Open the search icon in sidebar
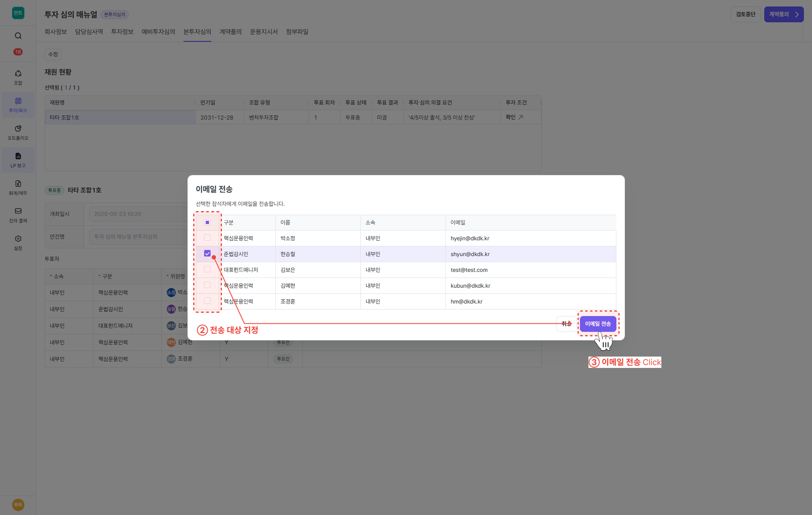The image size is (812, 515). 18,36
